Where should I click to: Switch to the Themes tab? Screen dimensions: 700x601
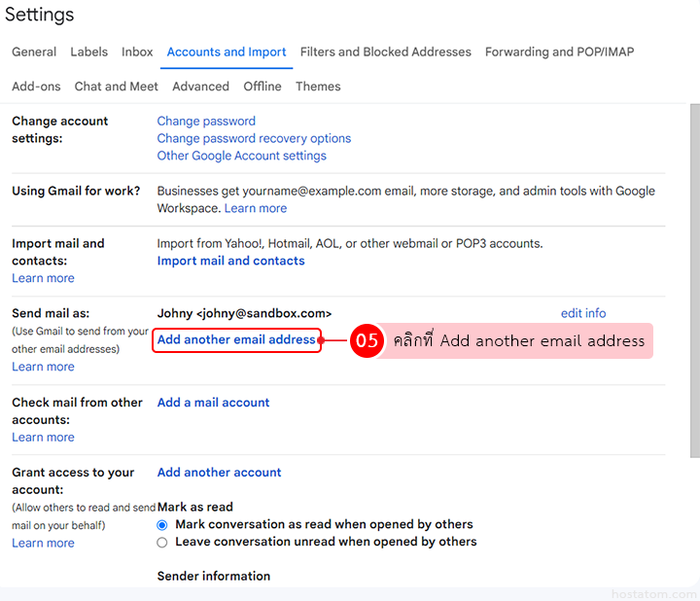[318, 87]
